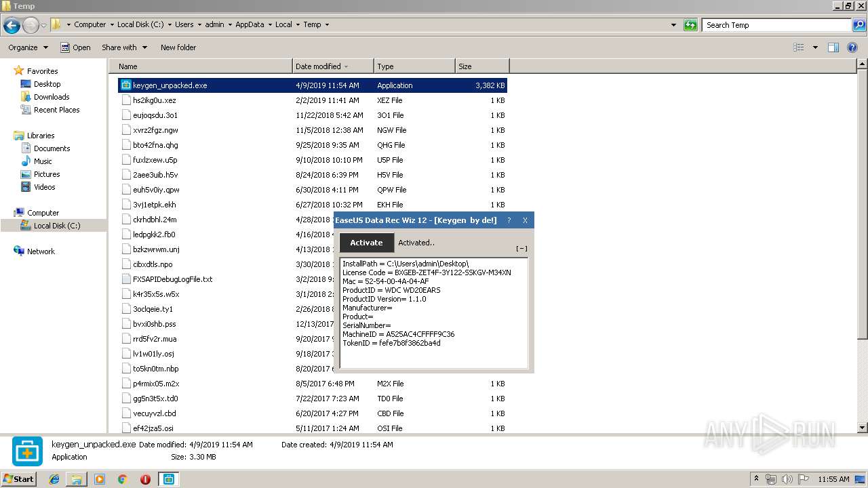Open Network in navigation pane
The width and height of the screenshot is (868, 488).
click(41, 251)
